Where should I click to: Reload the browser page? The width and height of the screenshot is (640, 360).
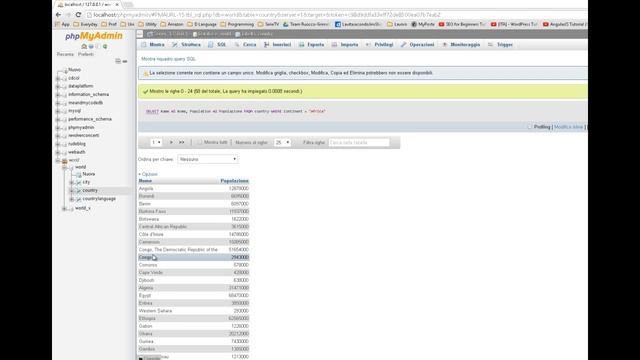pyautogui.click(x=78, y=15)
